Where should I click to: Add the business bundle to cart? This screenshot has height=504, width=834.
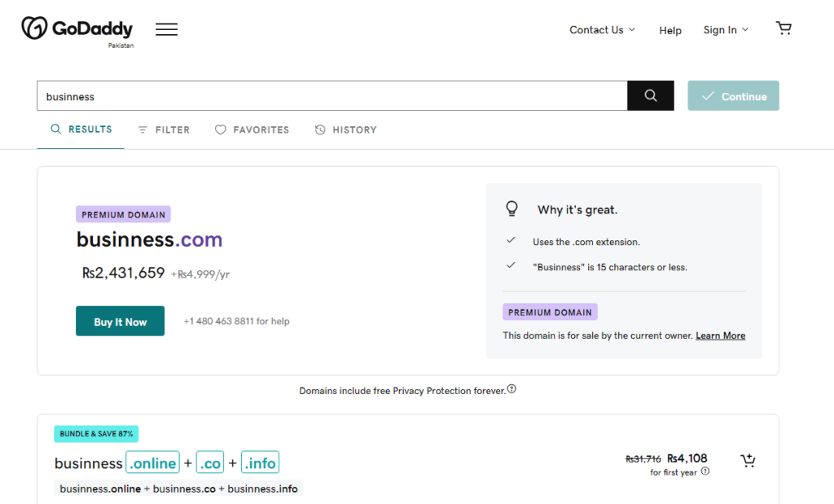pos(748,460)
